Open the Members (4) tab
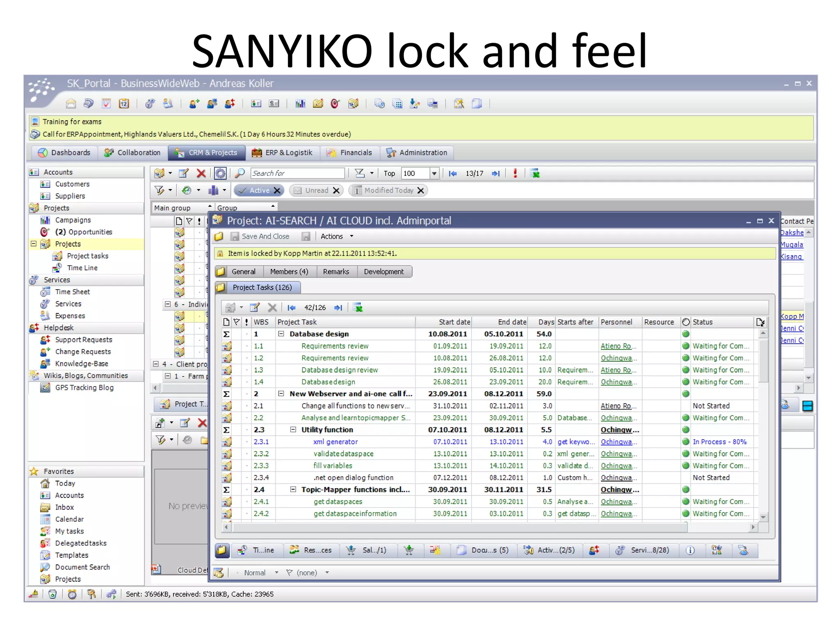This screenshot has width=840, height=630. (x=289, y=272)
